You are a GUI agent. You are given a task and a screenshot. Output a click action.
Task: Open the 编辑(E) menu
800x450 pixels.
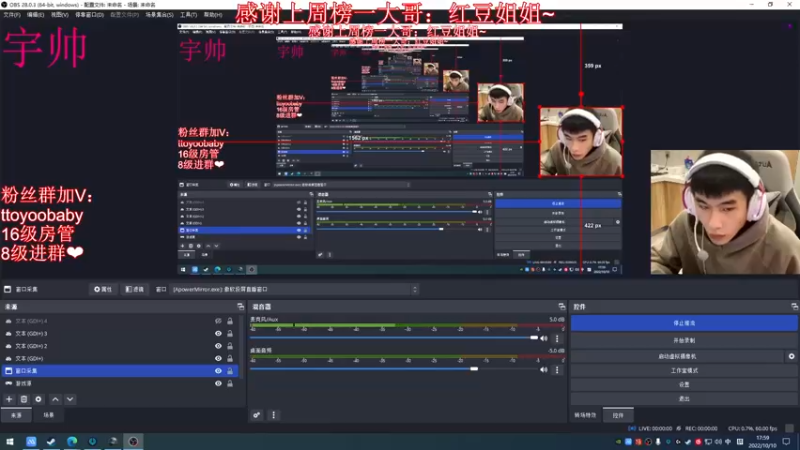35,15
